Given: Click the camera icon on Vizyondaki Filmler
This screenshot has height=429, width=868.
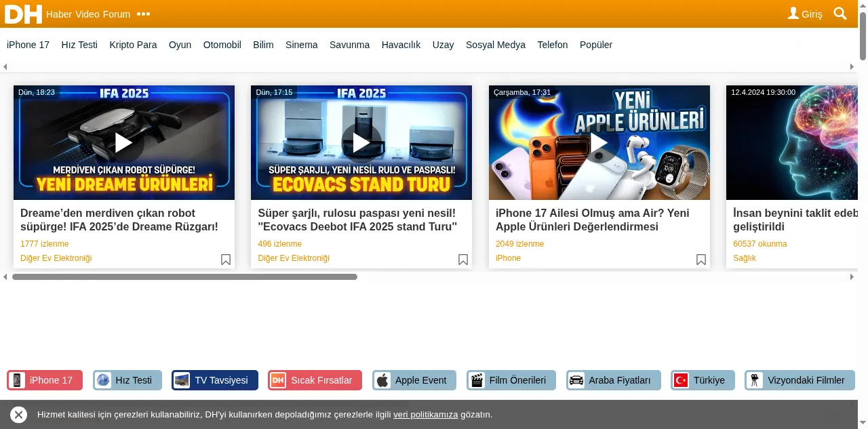Looking at the screenshot, I should pyautogui.click(x=755, y=380).
